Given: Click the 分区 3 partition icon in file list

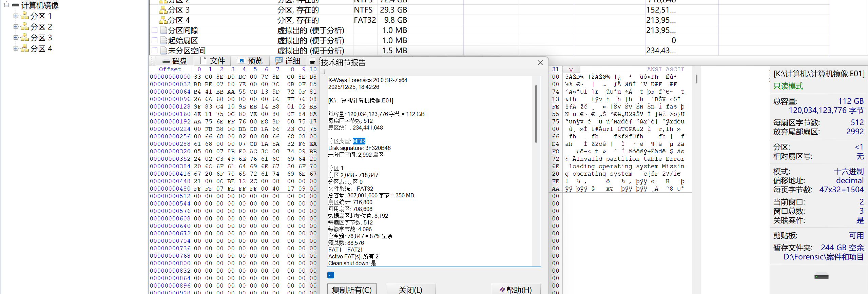Looking at the screenshot, I should 163,10.
